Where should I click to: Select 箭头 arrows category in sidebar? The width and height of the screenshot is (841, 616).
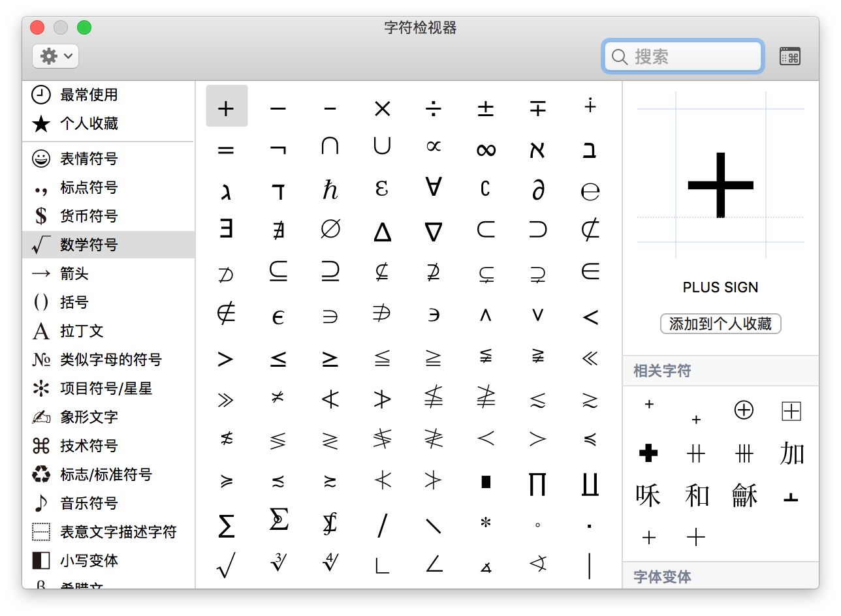(x=74, y=273)
